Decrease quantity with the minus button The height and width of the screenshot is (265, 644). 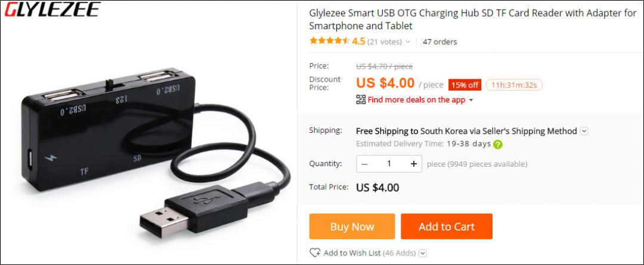tap(364, 164)
